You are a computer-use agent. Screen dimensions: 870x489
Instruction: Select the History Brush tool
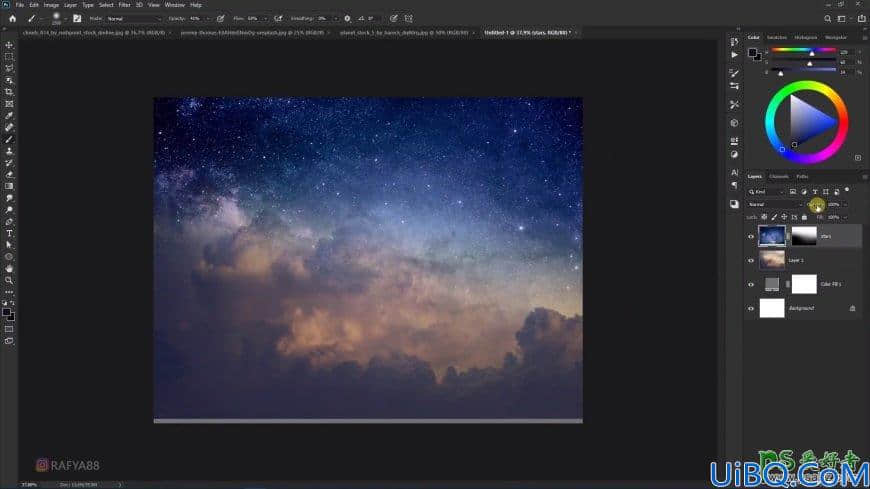pos(9,163)
